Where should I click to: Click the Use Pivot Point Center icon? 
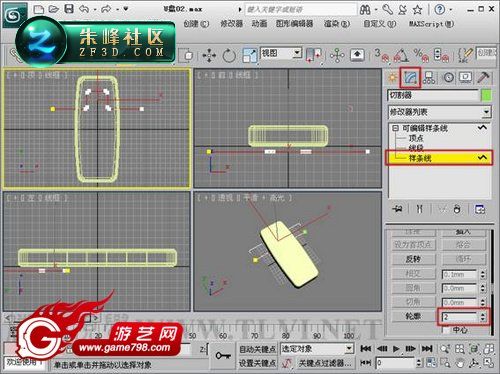313,55
